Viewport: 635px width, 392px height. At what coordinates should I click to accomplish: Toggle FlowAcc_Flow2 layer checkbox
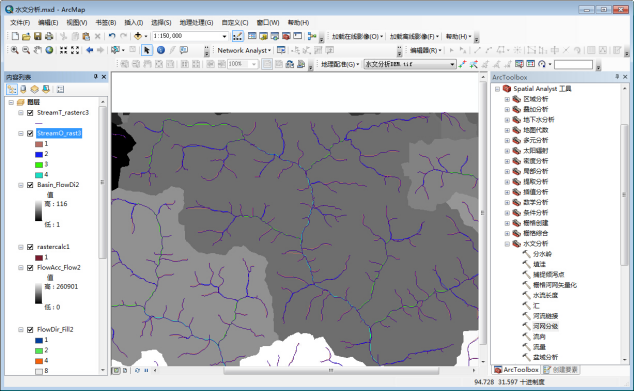point(30,268)
